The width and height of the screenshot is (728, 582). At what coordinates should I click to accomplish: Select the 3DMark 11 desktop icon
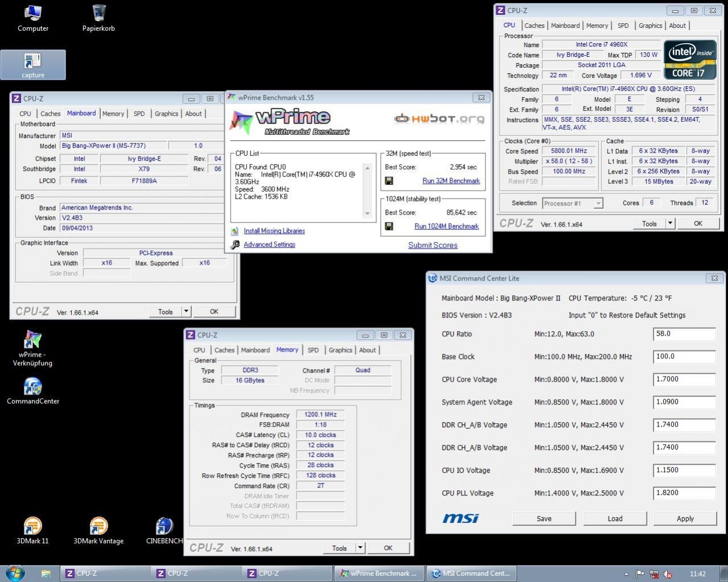point(32,531)
